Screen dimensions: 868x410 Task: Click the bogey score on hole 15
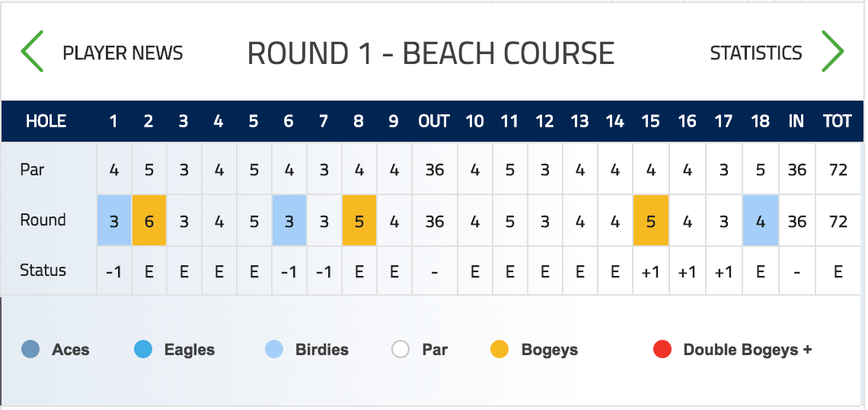(x=651, y=220)
